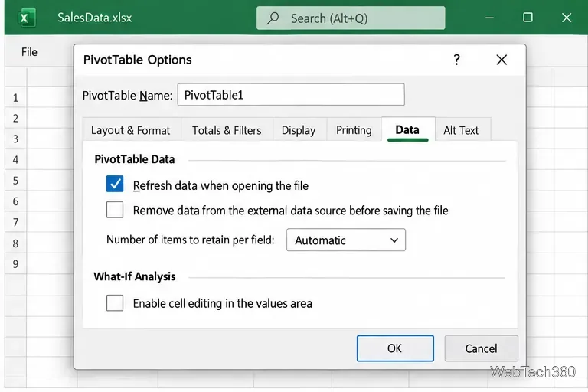
Task: Open Number of items to retain dropdown
Action: pos(346,240)
